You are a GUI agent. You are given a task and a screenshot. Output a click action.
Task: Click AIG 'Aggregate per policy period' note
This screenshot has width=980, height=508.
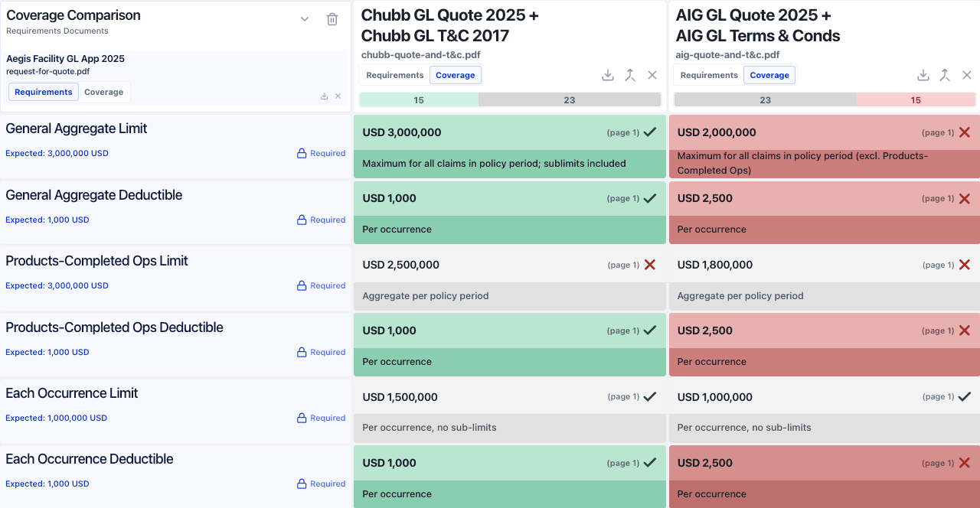tap(740, 296)
